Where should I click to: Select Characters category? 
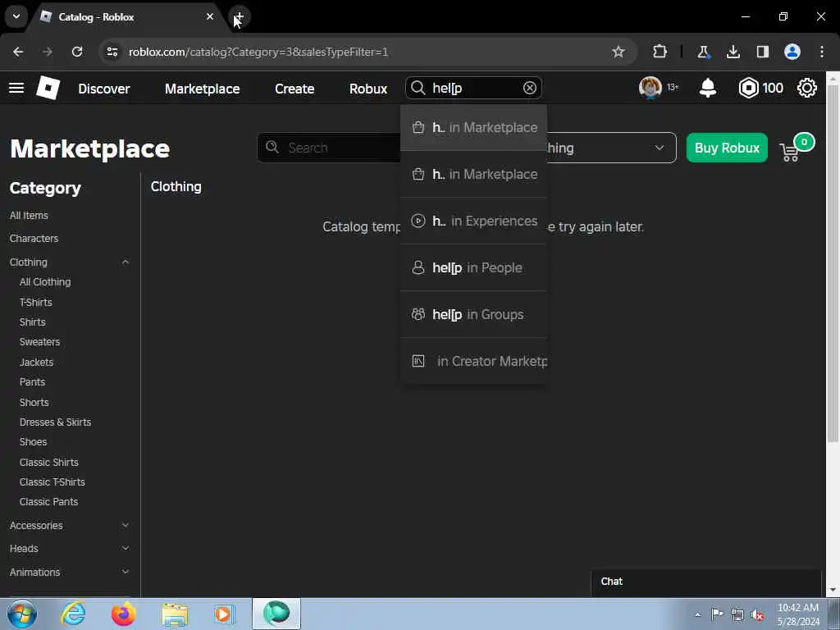click(x=34, y=239)
